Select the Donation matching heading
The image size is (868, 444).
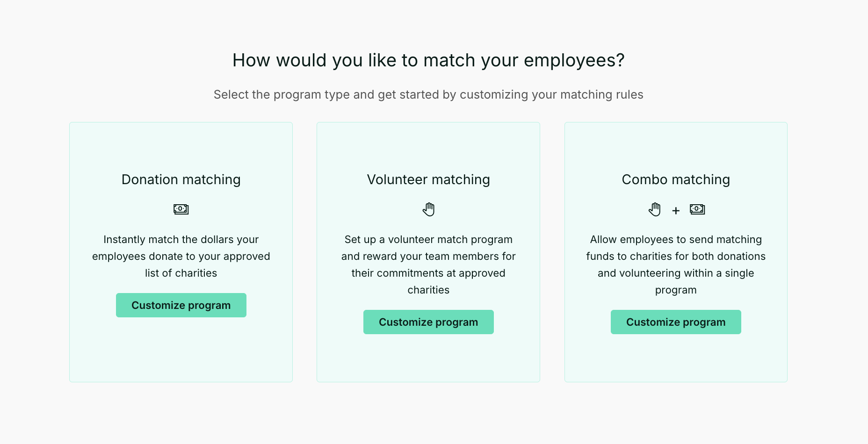coord(181,179)
